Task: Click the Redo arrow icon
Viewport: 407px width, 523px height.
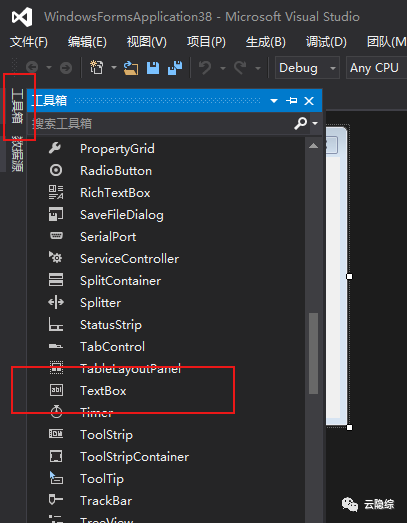Action: tap(240, 68)
